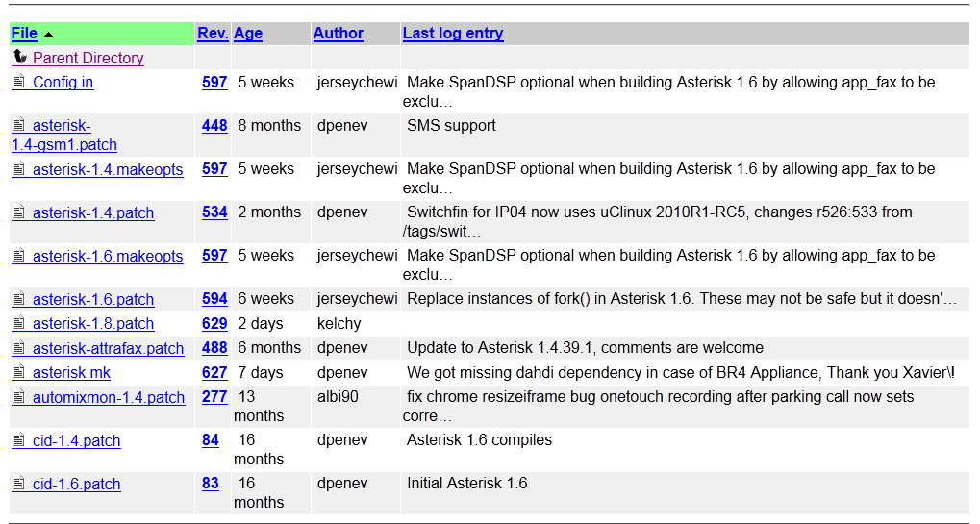Open the Parent Directory link
Image resolution: width=980 pixels, height=524 pixels.
(x=88, y=59)
